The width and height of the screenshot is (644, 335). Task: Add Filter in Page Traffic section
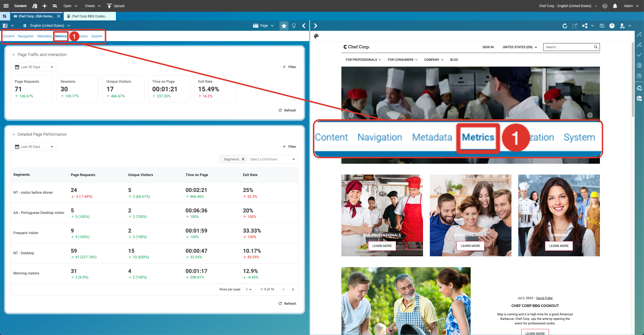pos(289,67)
